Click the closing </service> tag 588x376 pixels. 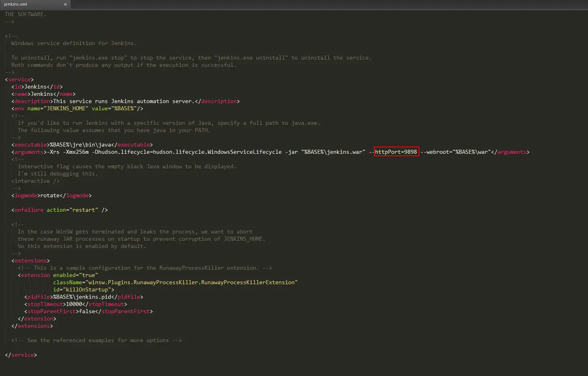21,355
